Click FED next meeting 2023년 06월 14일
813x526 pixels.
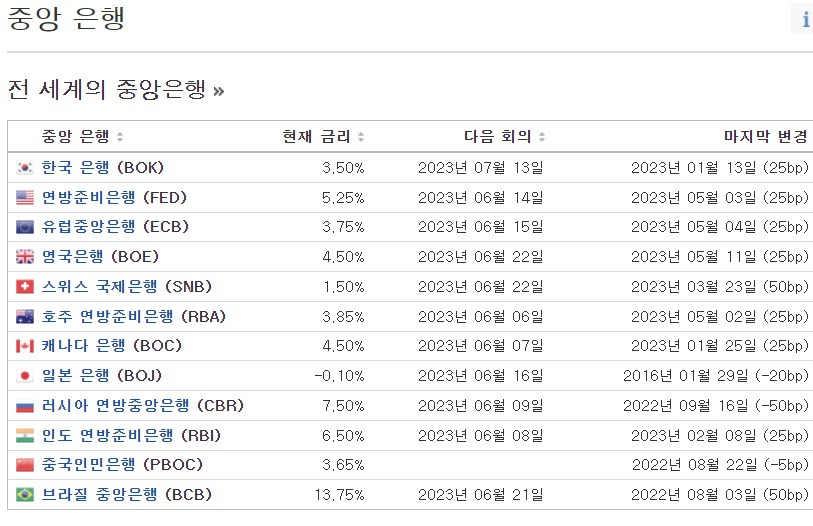481,198
